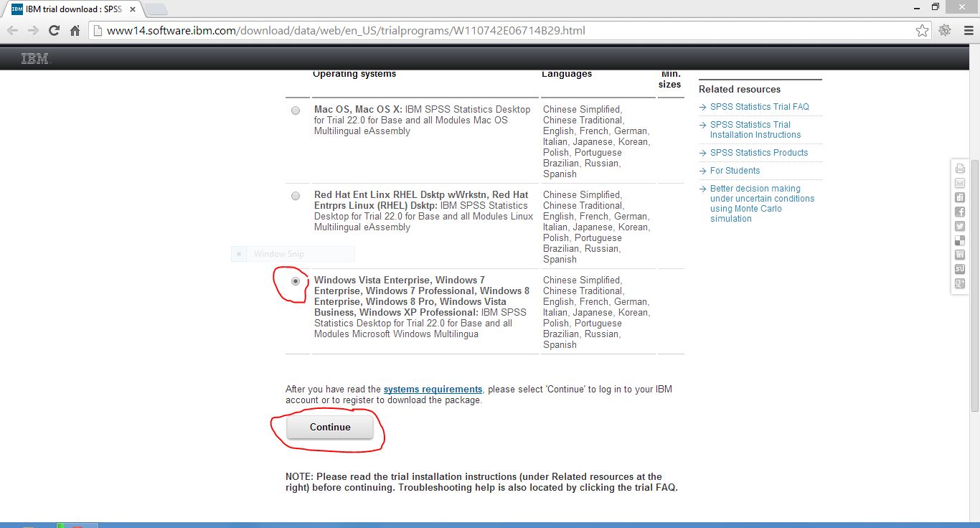Open SPSS Statistics Trial Installation Instructions
Screen dimensions: 980x528
click(755, 130)
